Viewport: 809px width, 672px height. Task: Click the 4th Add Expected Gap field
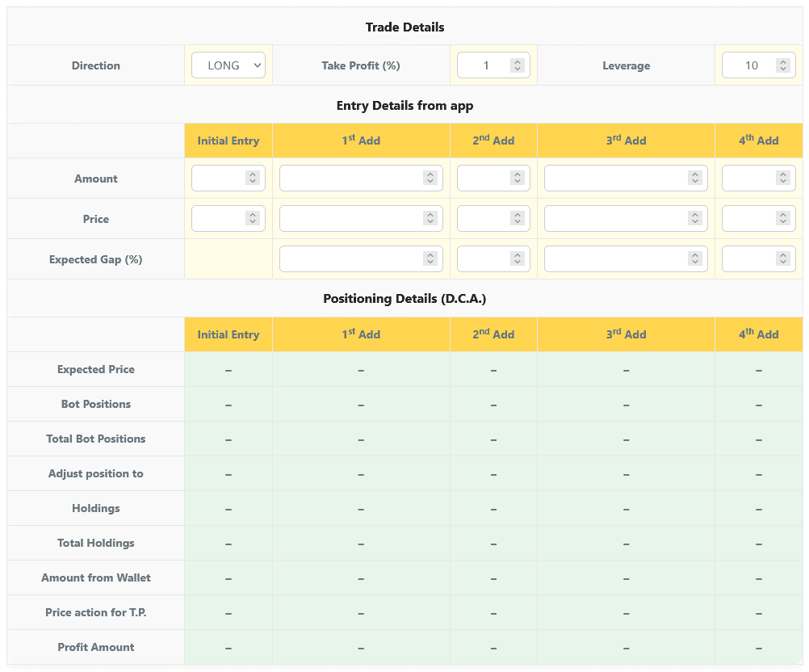tap(758, 258)
